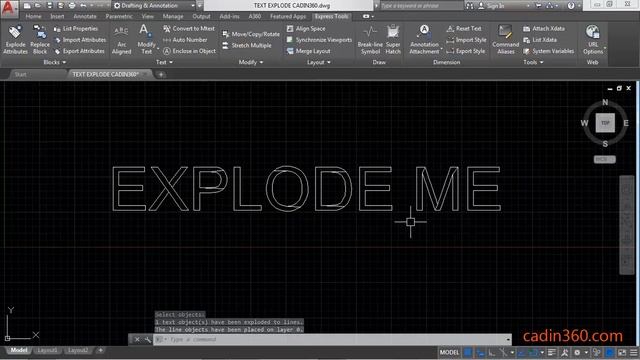Viewport: 640px width, 360px height.
Task: Open URL Options tool
Action: coord(593,40)
